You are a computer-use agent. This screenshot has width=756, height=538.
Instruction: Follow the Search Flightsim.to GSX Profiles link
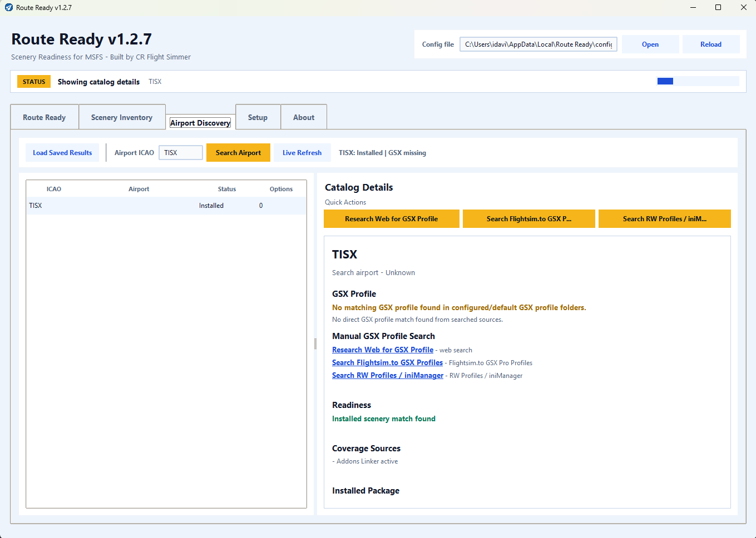387,362
